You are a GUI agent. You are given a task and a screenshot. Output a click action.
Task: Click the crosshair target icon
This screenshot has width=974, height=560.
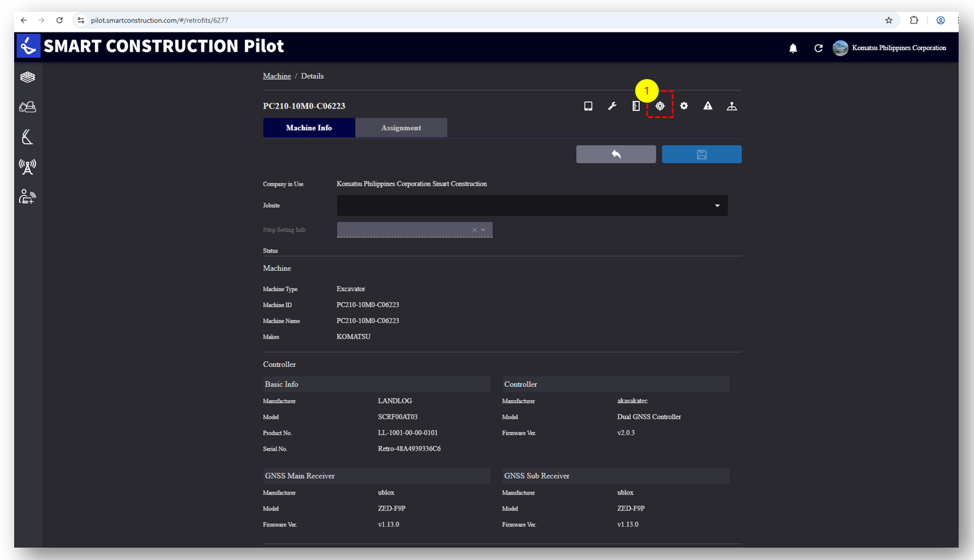point(660,106)
